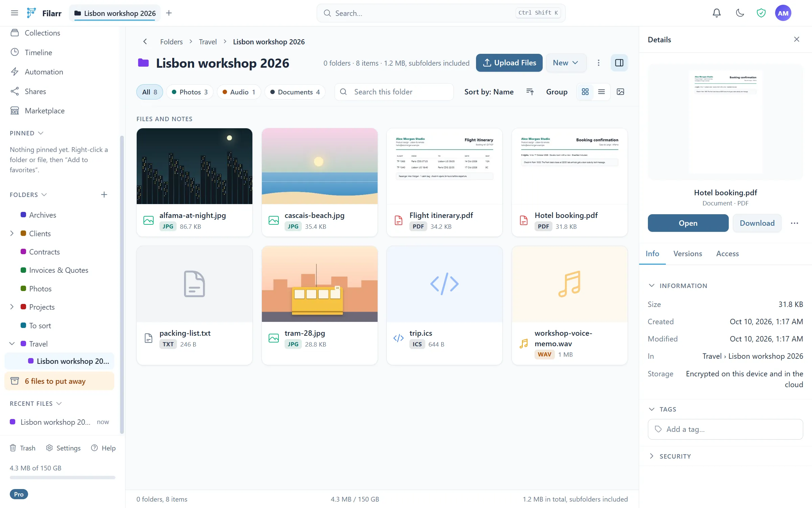The width and height of the screenshot is (812, 508).
Task: Add a new tab with plus icon
Action: [169, 13]
